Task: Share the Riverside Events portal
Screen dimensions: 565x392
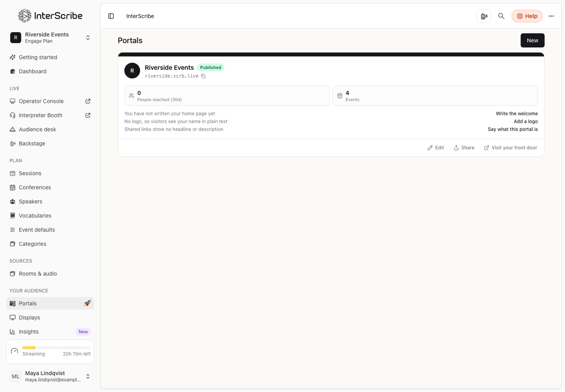Action: (x=464, y=148)
